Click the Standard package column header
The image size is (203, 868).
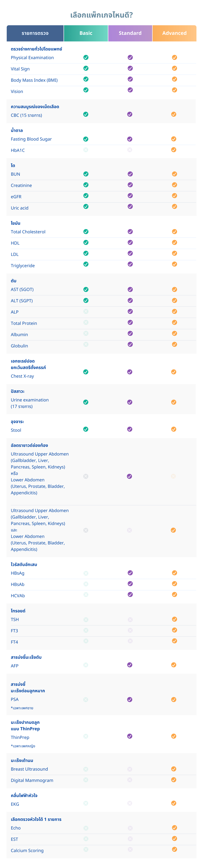[130, 33]
